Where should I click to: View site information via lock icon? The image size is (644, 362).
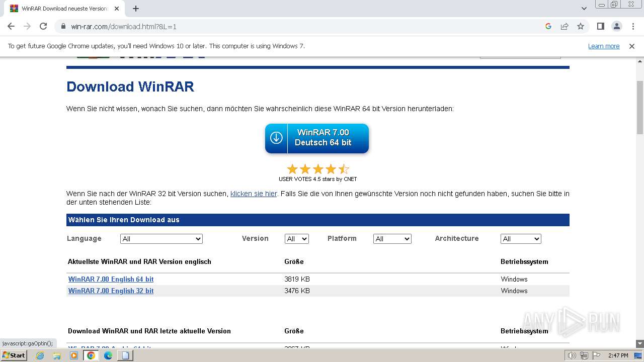[x=63, y=26]
